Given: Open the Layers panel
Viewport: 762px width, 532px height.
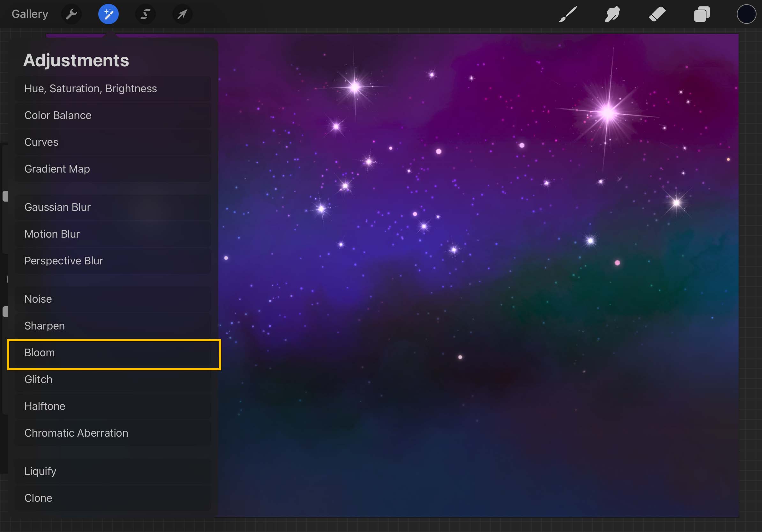Looking at the screenshot, I should [x=702, y=14].
